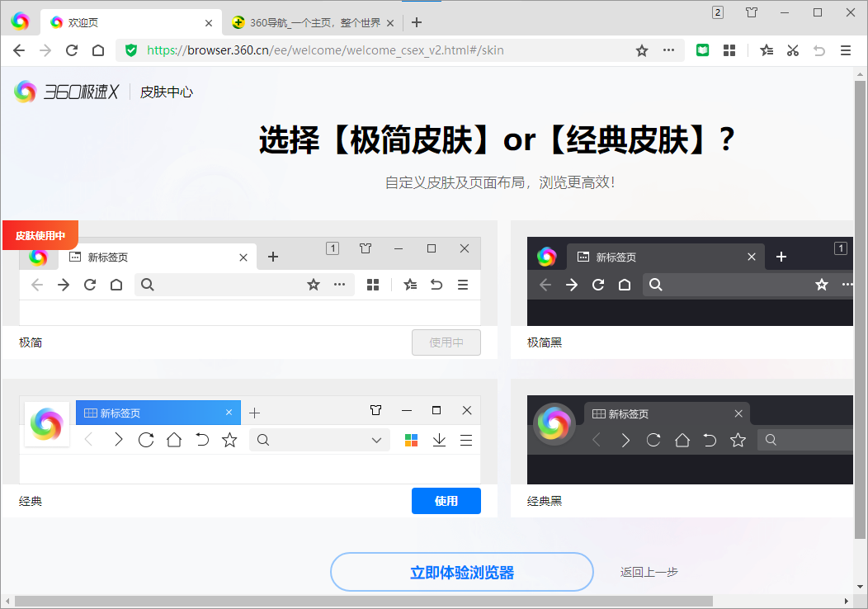Image resolution: width=868 pixels, height=609 pixels.
Task: Click the 经典黑 skin name label
Action: click(x=545, y=501)
